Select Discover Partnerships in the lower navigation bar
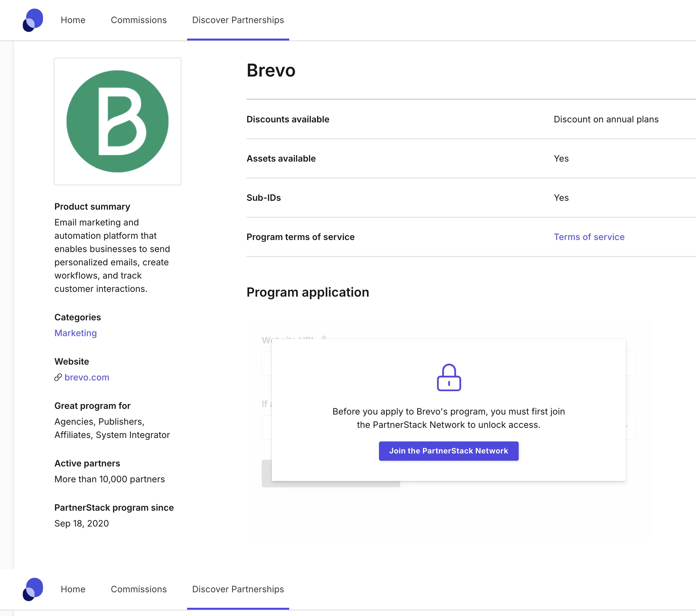696x616 pixels. [238, 589]
